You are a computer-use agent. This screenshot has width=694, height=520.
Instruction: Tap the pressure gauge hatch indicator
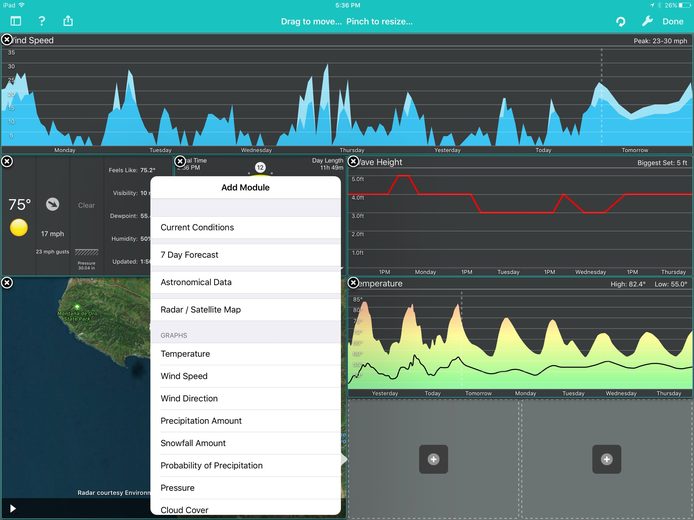(x=86, y=252)
